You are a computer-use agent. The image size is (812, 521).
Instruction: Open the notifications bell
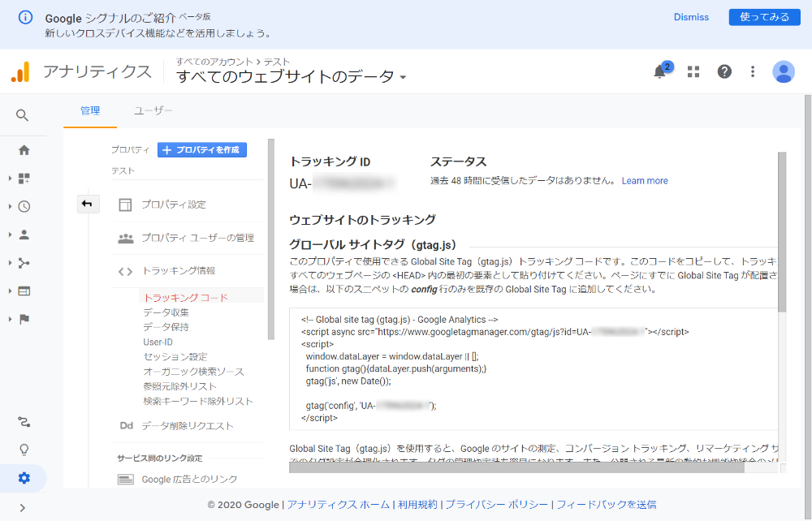pyautogui.click(x=659, y=71)
